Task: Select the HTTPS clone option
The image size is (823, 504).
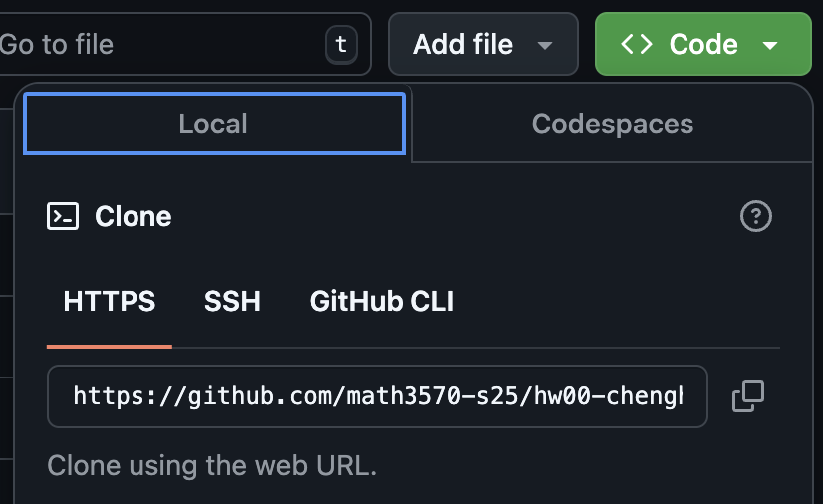Action: point(110,301)
